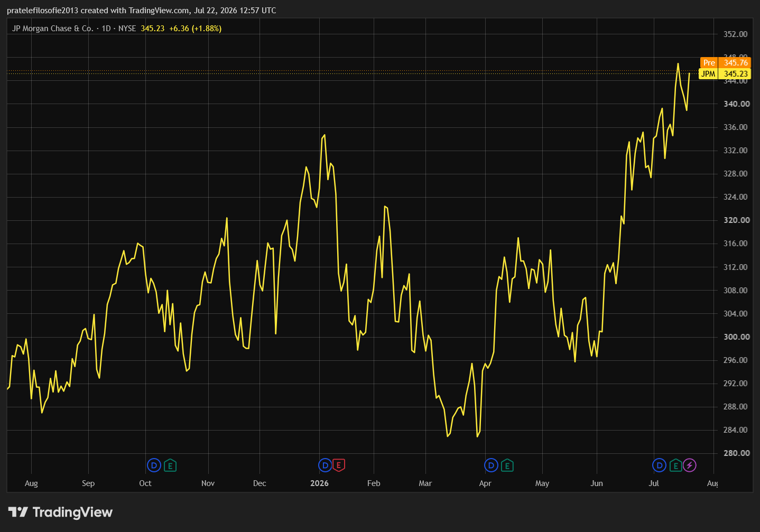Click the 1D interval in the legend
The image size is (760, 532).
pyautogui.click(x=106, y=29)
